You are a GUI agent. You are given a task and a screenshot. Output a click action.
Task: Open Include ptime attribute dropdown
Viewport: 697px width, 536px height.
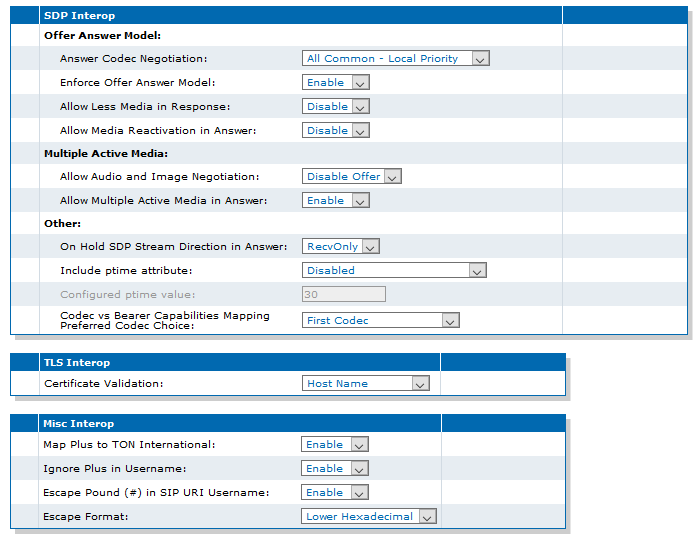pos(394,270)
